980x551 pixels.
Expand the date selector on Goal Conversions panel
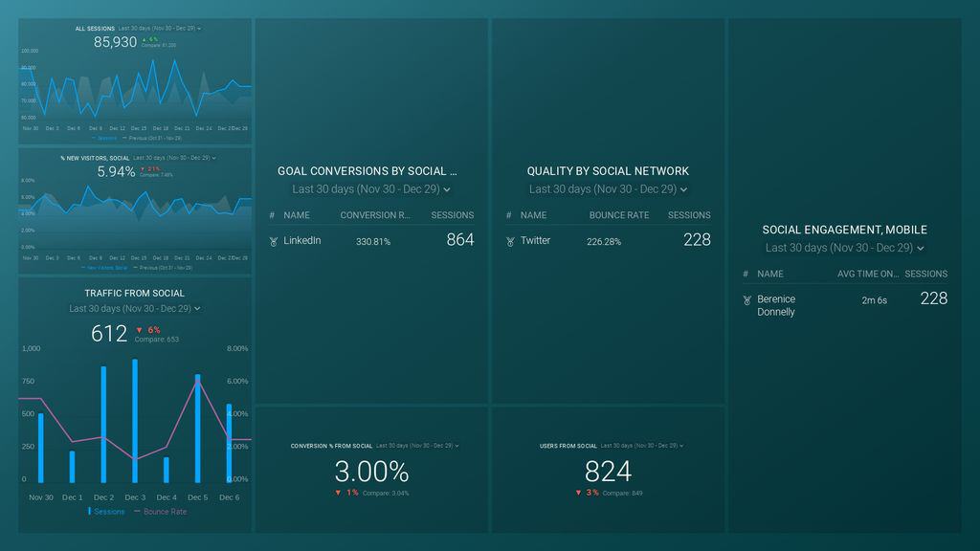pyautogui.click(x=446, y=188)
